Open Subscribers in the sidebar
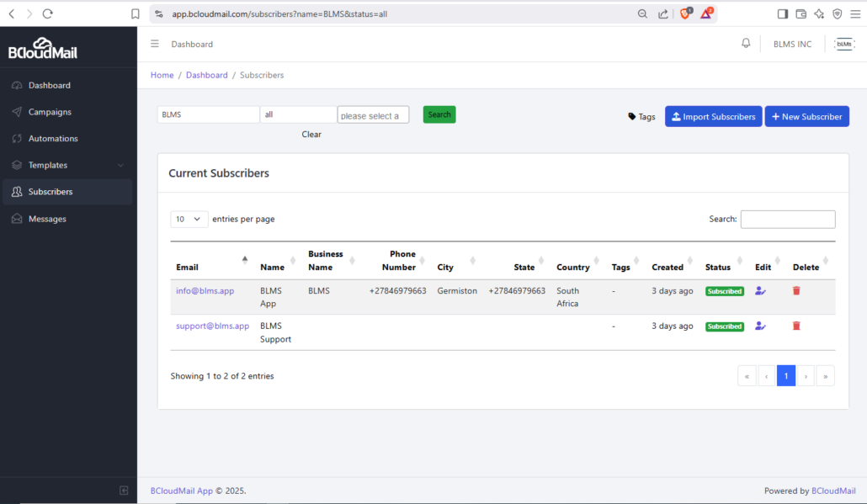The height and width of the screenshot is (504, 867). tap(67, 192)
